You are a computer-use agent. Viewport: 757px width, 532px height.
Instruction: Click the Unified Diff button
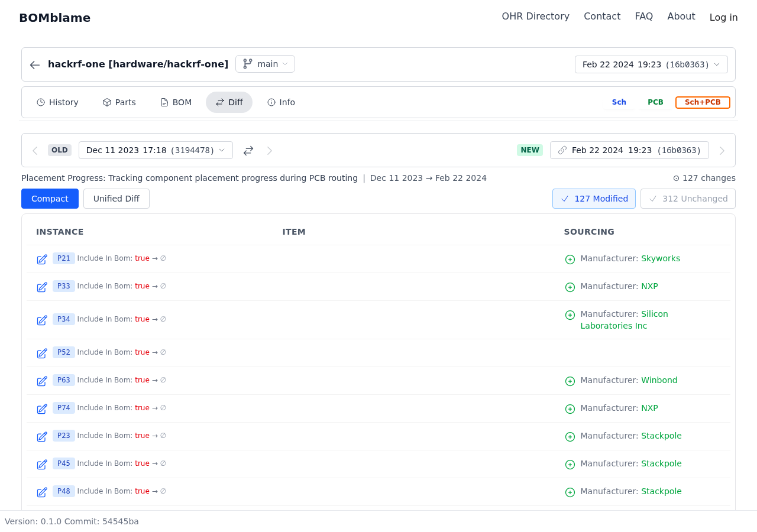click(117, 199)
